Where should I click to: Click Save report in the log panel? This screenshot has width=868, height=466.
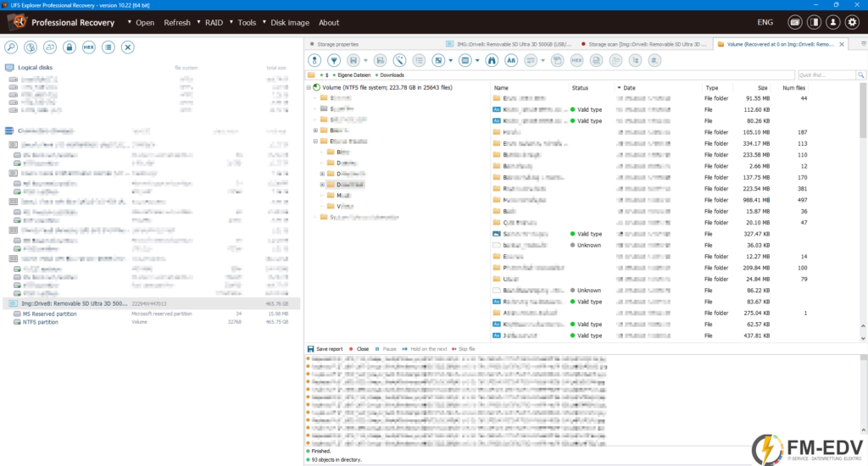[x=325, y=349]
